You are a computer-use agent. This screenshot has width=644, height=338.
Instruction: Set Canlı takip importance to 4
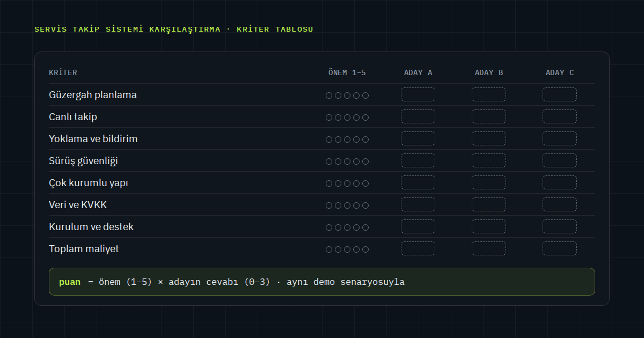click(356, 117)
